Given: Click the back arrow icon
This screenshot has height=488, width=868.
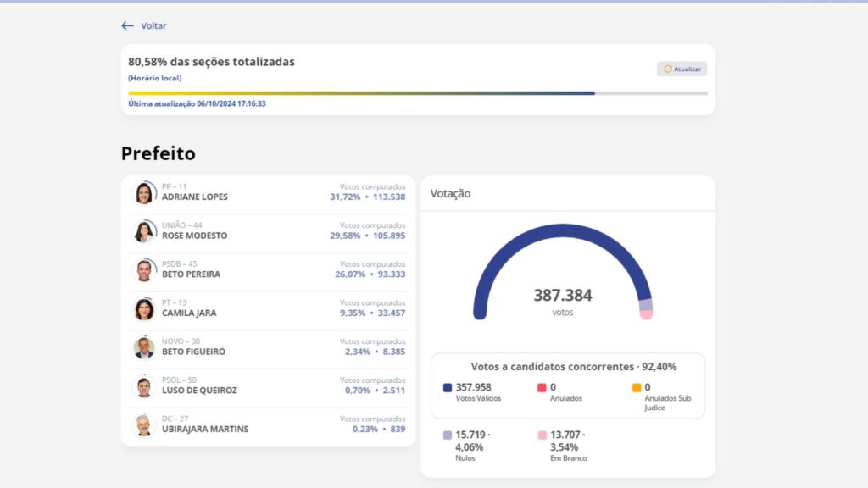Looking at the screenshot, I should (127, 26).
